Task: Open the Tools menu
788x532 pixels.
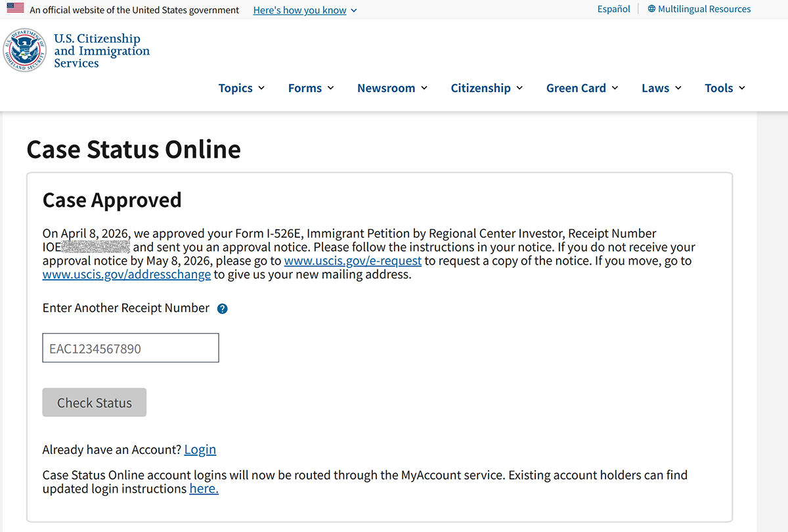Action: pos(725,88)
